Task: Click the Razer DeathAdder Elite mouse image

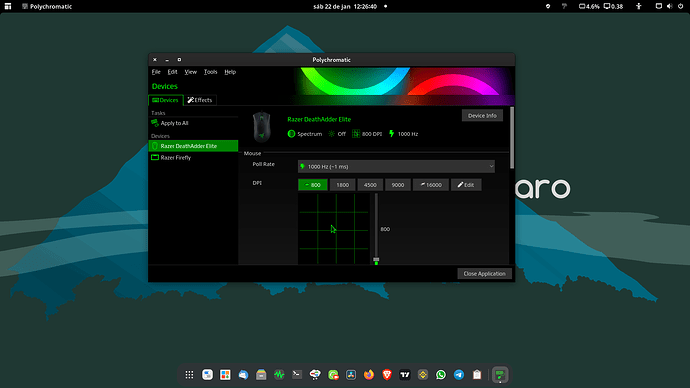Action: tap(261, 127)
